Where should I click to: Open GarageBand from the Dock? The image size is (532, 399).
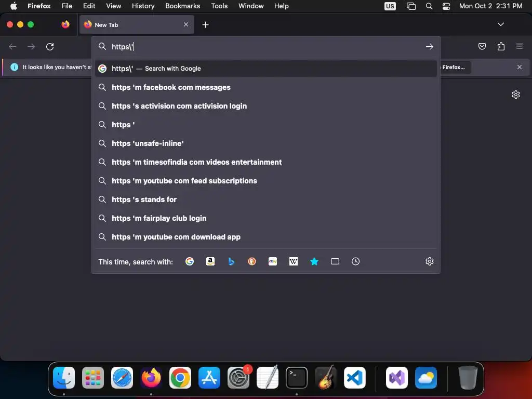pyautogui.click(x=326, y=378)
